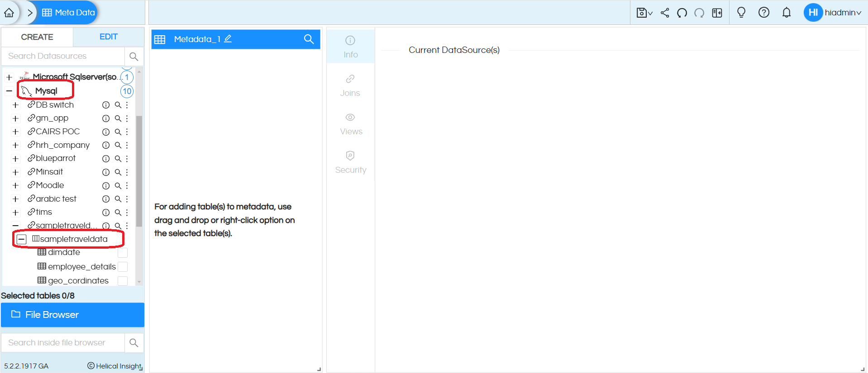Click the datasource tree vertical scrollbar

(139, 171)
